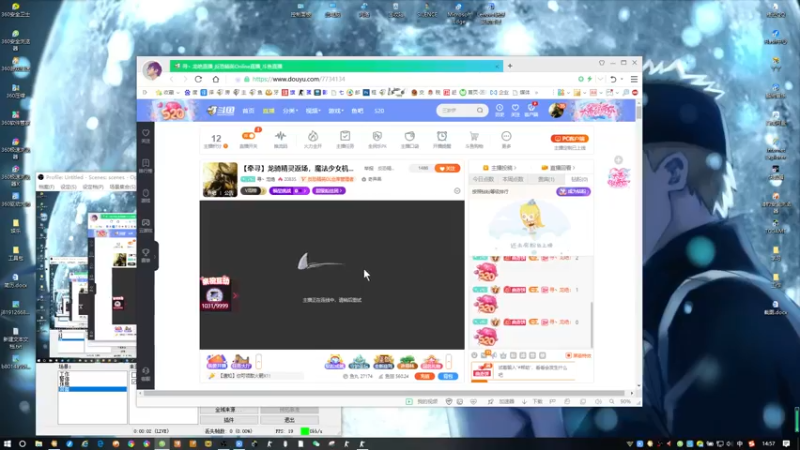Open the browser hamburger menu
Screen dimensions: 800x450
pyautogui.click(x=634, y=79)
